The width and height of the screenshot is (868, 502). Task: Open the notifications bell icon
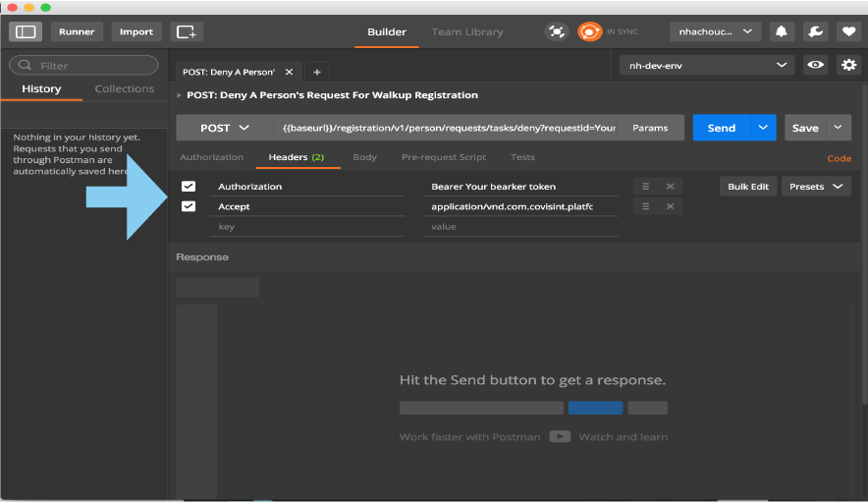point(782,31)
